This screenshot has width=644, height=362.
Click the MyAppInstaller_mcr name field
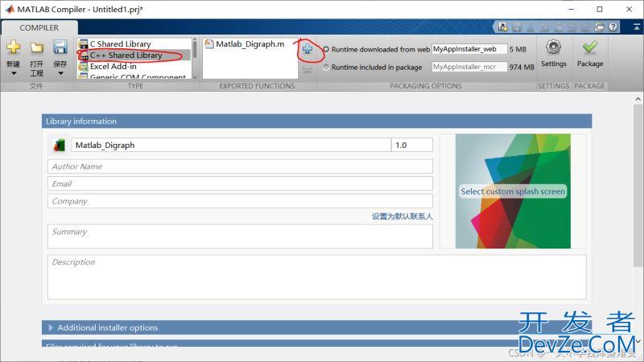pos(469,67)
